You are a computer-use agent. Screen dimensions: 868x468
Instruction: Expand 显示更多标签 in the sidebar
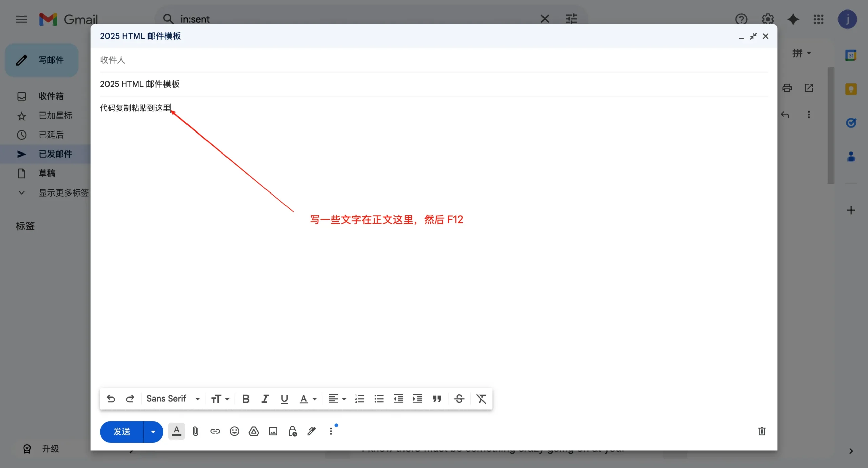(x=63, y=192)
